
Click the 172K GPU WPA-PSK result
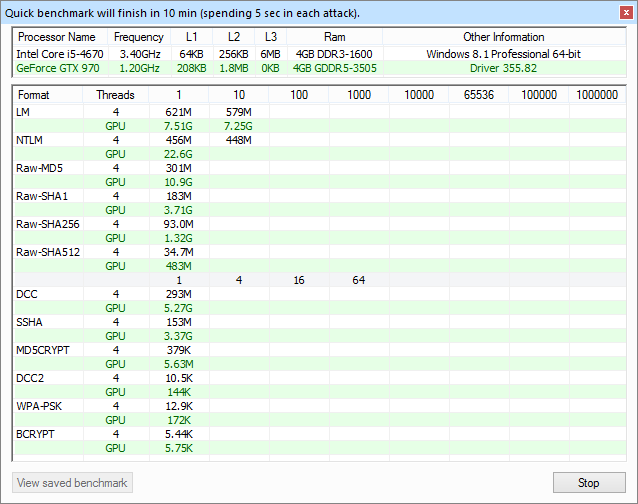pos(179,421)
